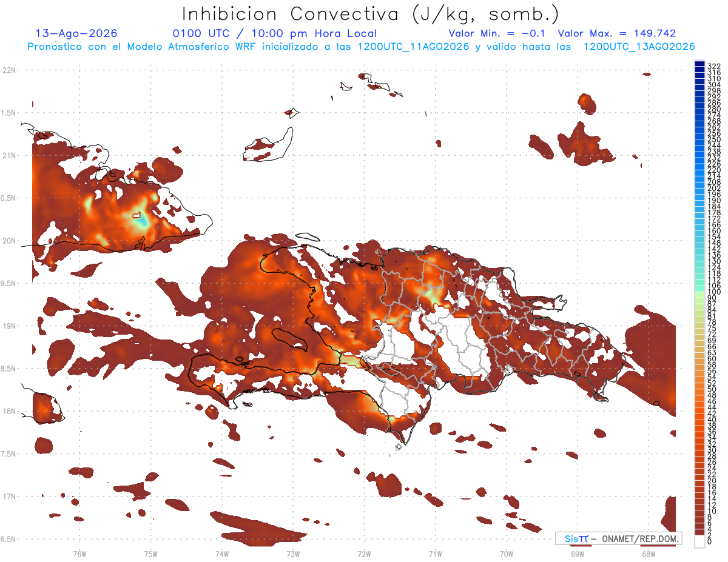Click the "Pronóstico con el Modelo Atmosférico WRF" subtitle line
Image resolution: width=728 pixels, height=562 pixels.
[x=361, y=47]
